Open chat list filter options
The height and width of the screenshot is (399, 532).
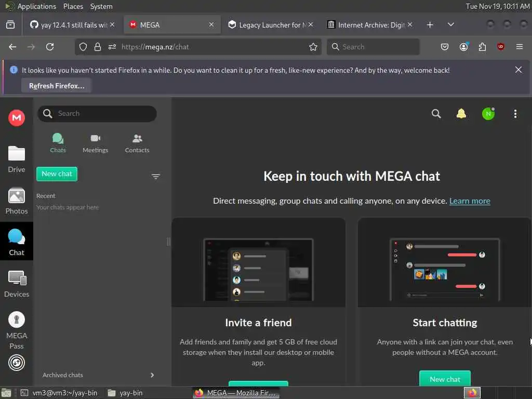[x=156, y=177]
